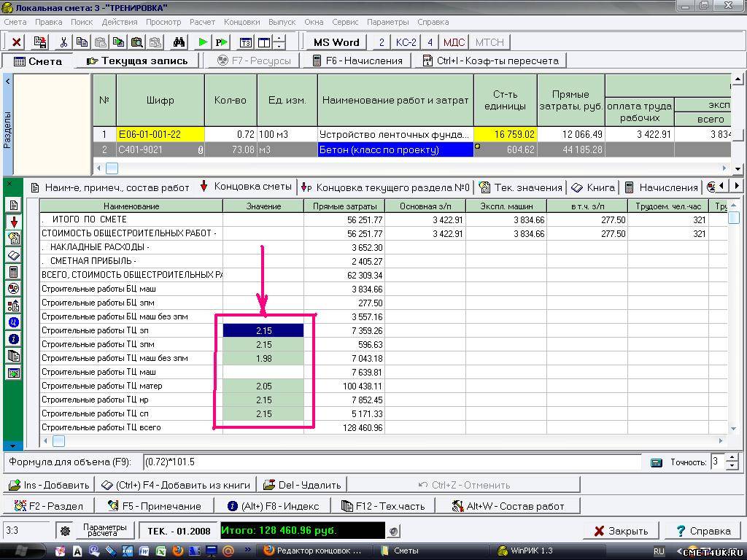Switch to Концовка текущего раздела №0 tab
Viewport: 747px width, 560px height.
385,187
